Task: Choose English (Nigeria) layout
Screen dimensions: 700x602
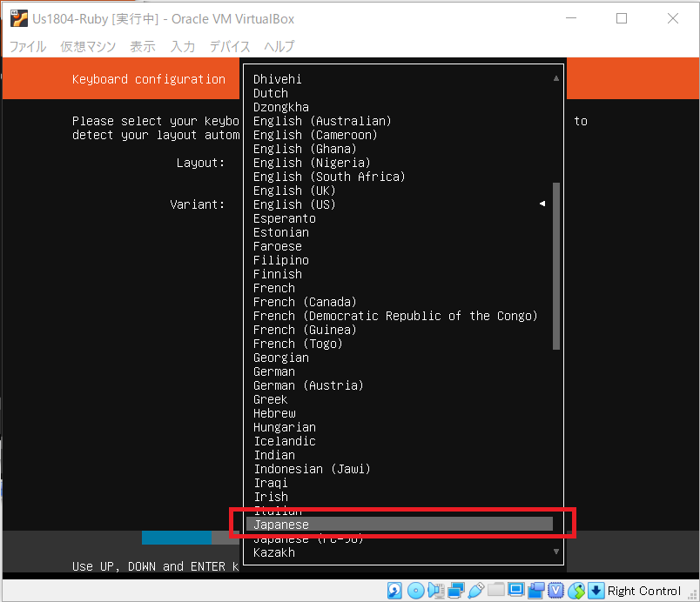Action: tap(312, 163)
